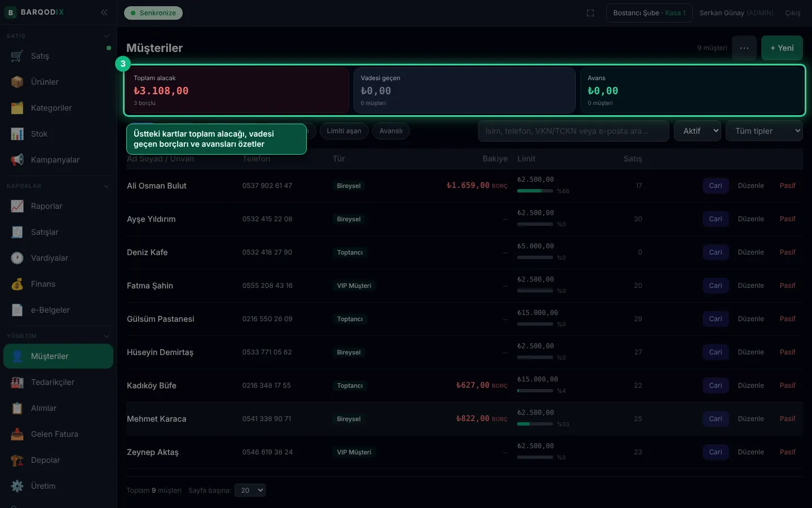Screen dimensions: 812x508
Task: Open the Tüm tipler type dropdown
Action: [765, 131]
